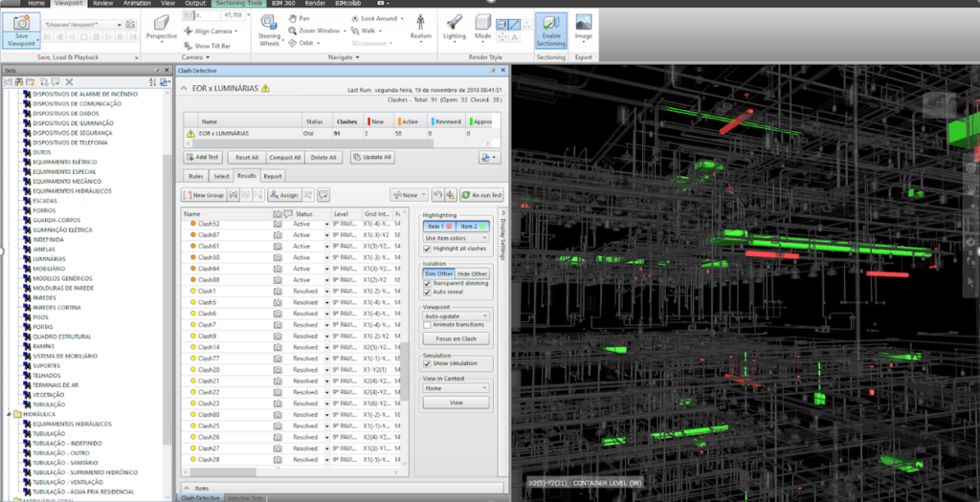Toggle the Highlight all clashes checkbox
Viewport: 980px width, 502px height.
(x=428, y=249)
